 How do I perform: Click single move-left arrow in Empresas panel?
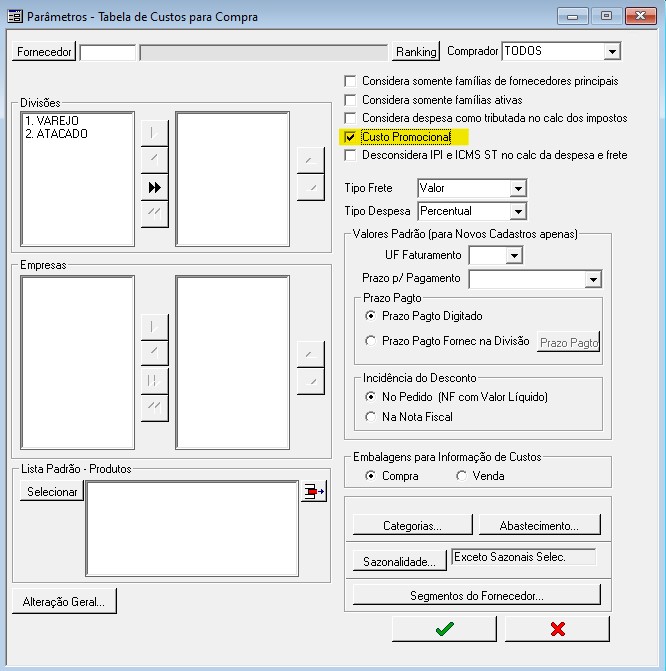(155, 354)
